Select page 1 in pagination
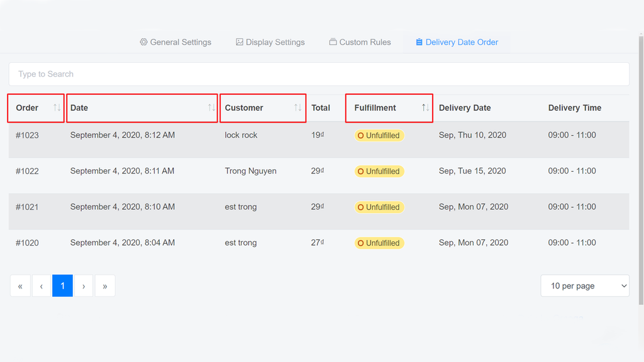The width and height of the screenshot is (644, 362). pos(62,286)
